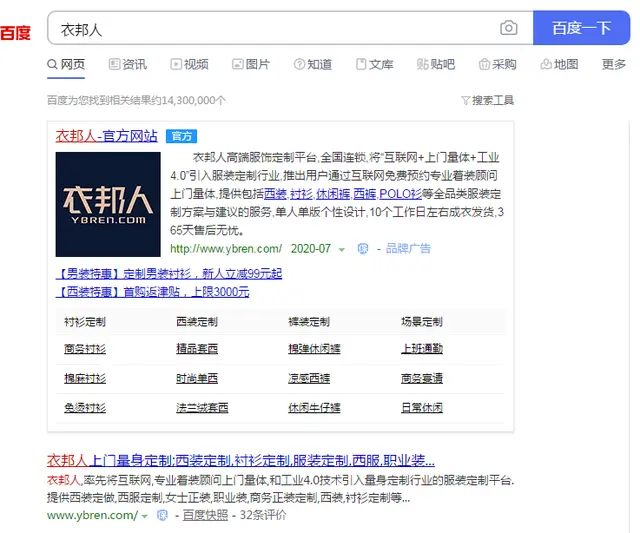640x533 pixels.
Task: Switch to the 图片 tab
Action: 251,64
